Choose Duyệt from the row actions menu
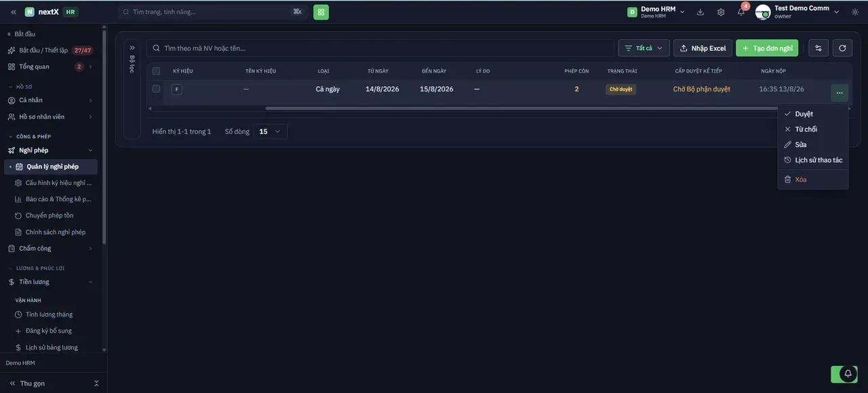Viewport: 868px width, 393px height. click(x=813, y=114)
